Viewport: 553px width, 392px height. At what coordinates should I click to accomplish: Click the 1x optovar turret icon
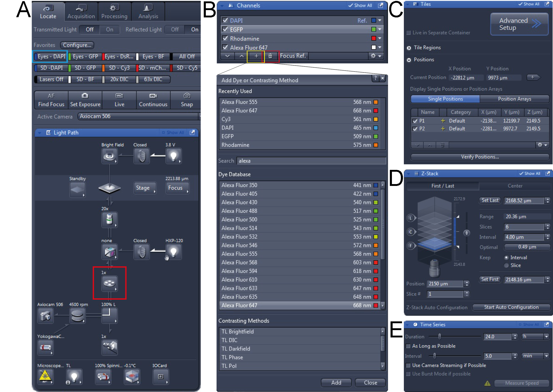tap(109, 283)
